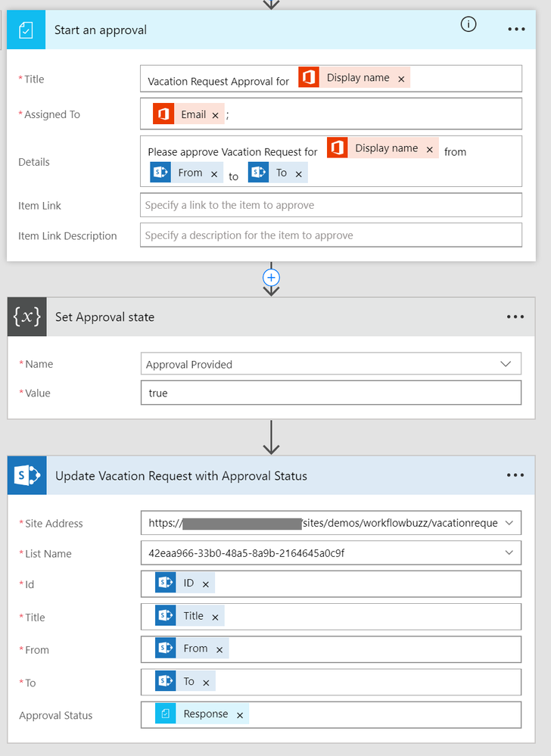Click the Set Approval state variable icon

[x=27, y=317]
